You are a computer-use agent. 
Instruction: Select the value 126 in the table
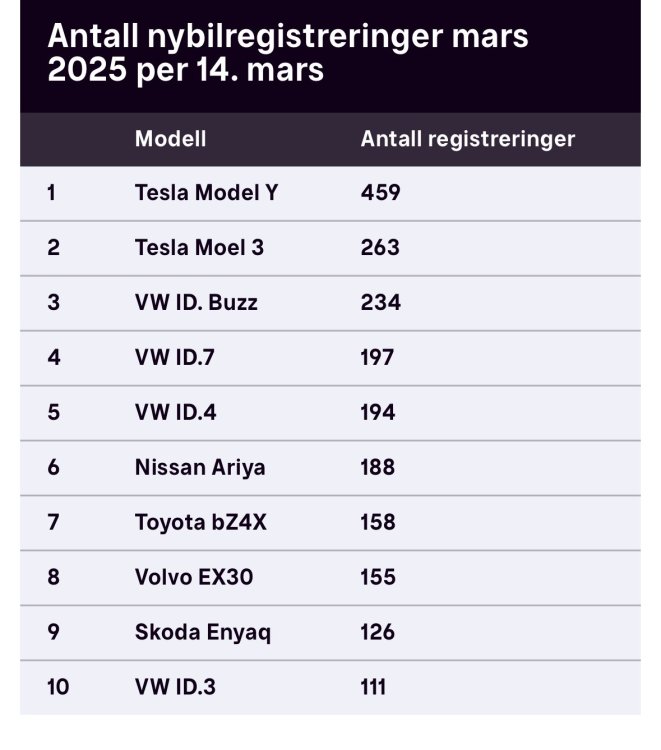click(x=378, y=632)
